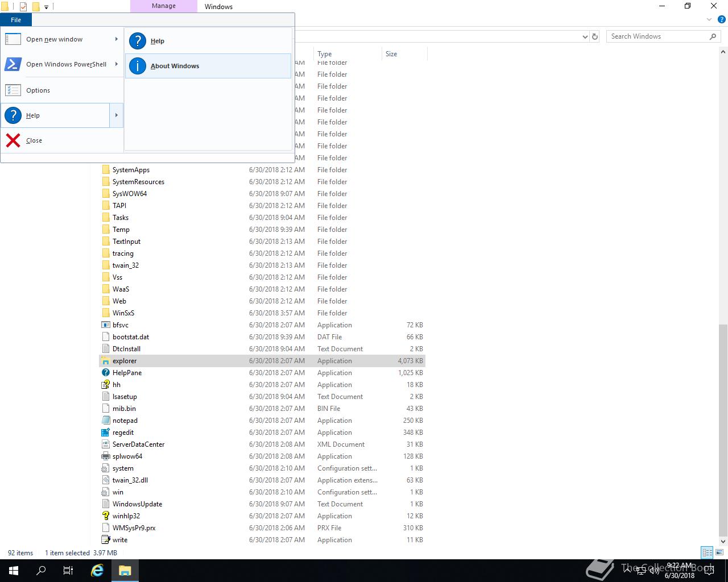Sort by Size column header
Screen dimensions: 728x582
404,54
